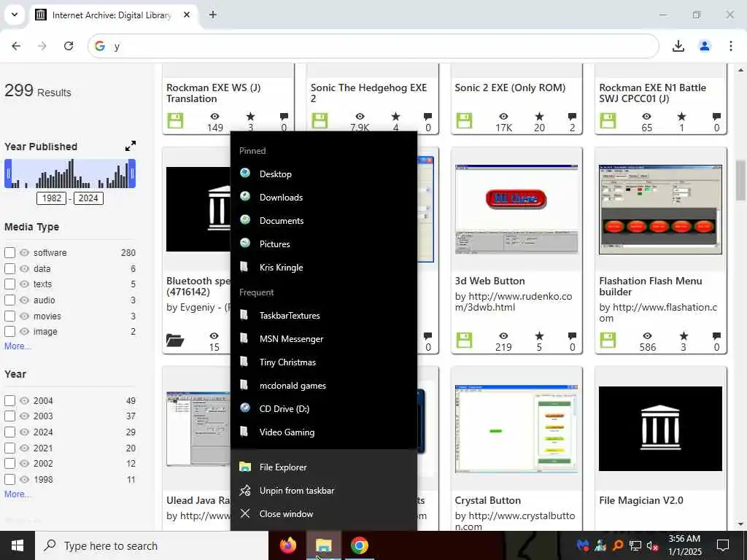747x560 pixels.
Task: Tick the 2024 year checkbox
Action: coord(9,432)
